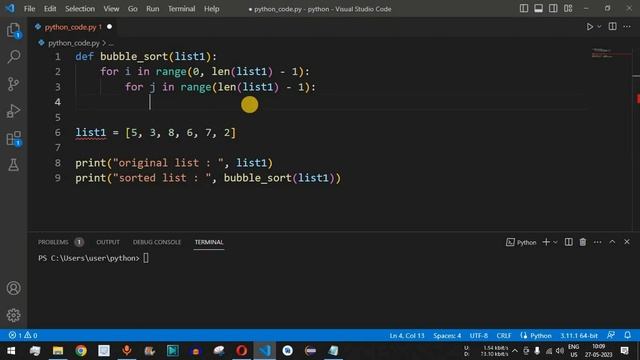This screenshot has height=360, width=640.
Task: Click the VS Code taskbar icon
Action: (x=264, y=351)
